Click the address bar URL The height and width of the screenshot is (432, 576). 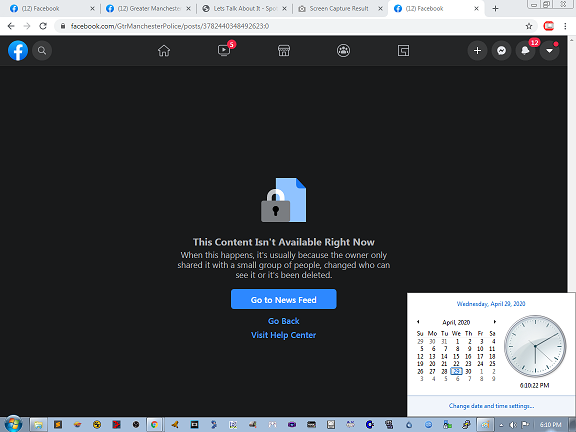(x=170, y=26)
